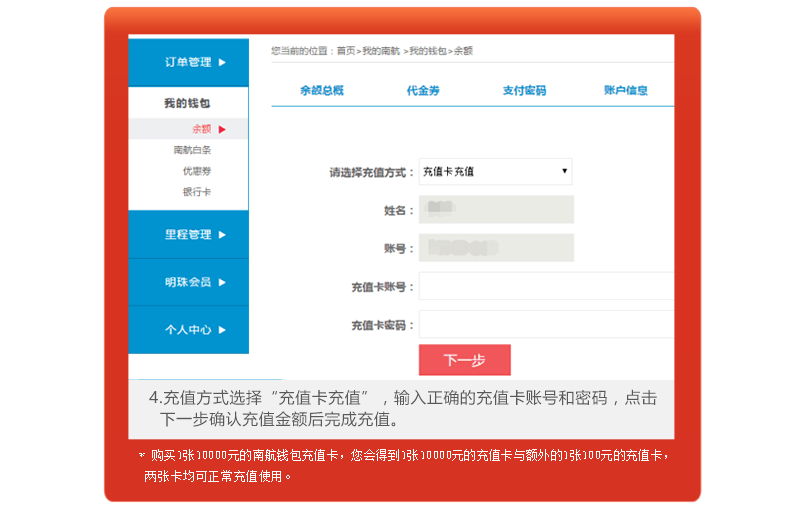Open the 个人中心 sidebar section

click(188, 329)
